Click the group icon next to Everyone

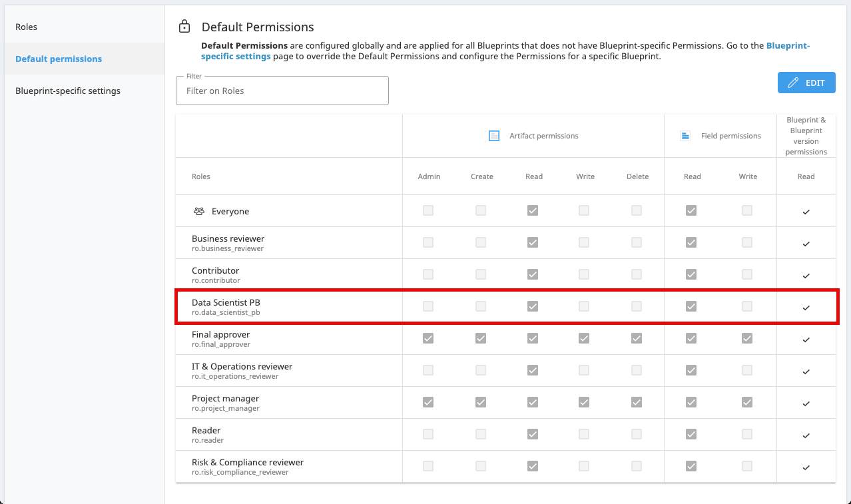[198, 210]
